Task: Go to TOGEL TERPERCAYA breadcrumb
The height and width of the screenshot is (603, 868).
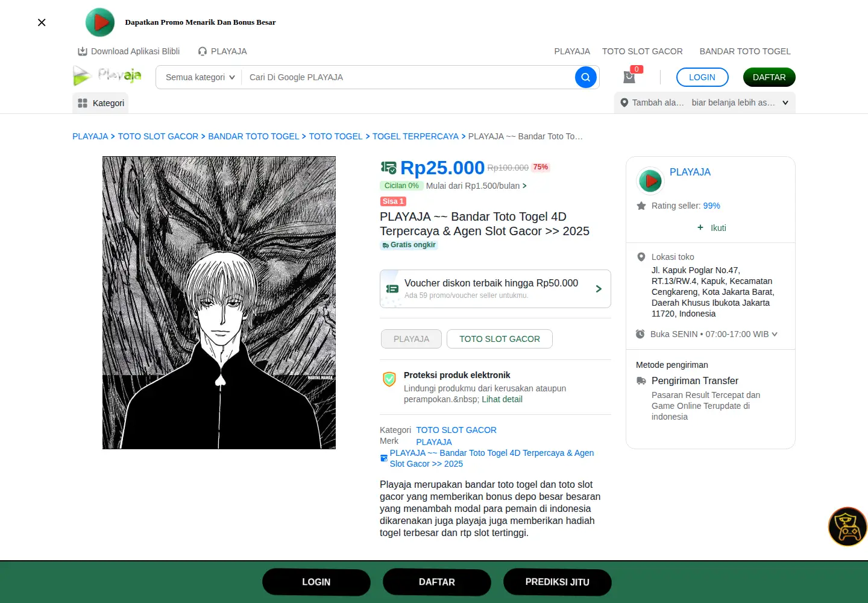Action: click(415, 136)
